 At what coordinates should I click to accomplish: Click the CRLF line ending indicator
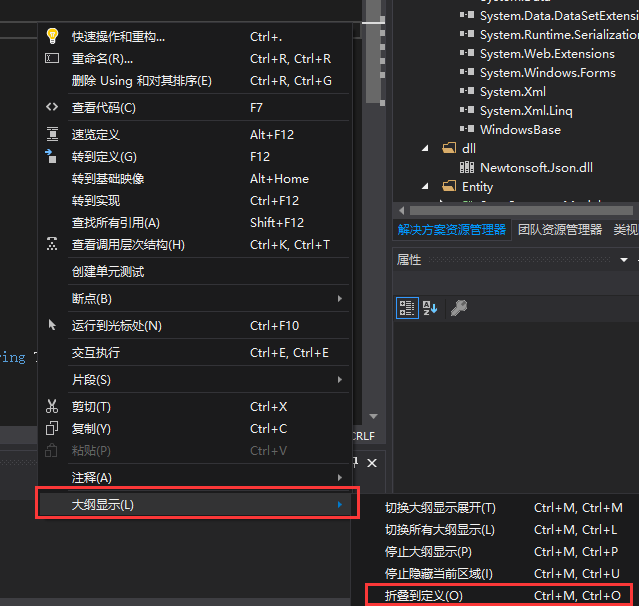(x=364, y=436)
